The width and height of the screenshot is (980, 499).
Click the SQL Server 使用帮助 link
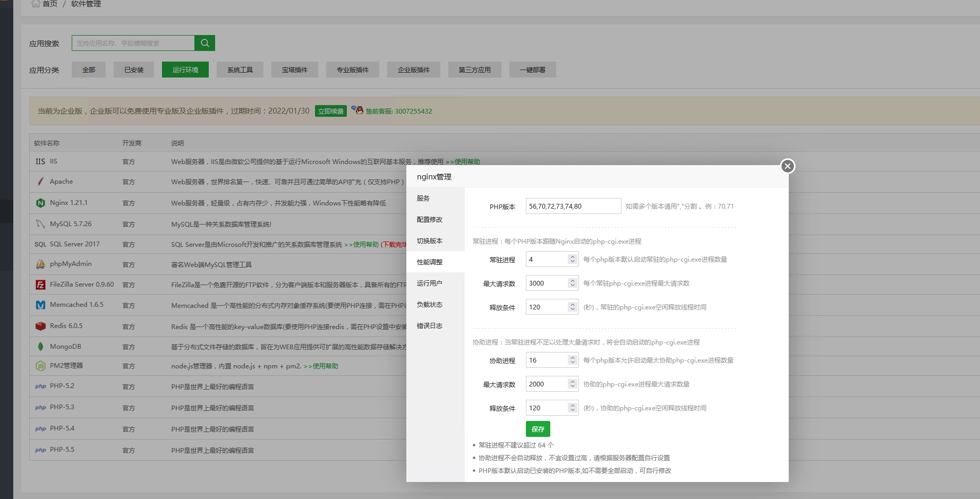coord(361,244)
